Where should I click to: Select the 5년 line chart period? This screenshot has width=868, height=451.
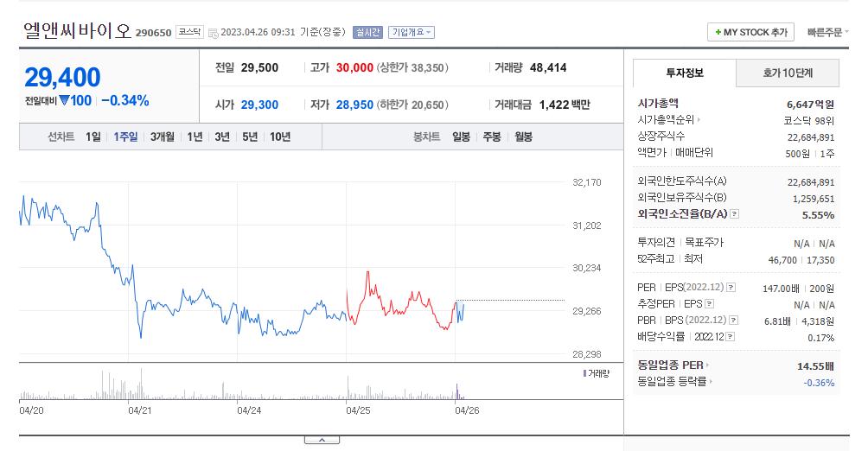[x=250, y=137]
